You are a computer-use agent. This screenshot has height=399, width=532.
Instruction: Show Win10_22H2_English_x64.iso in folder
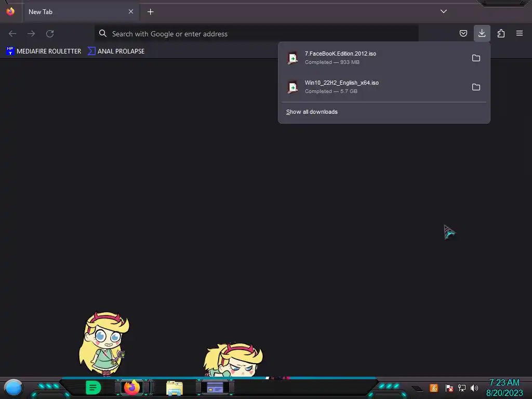coord(476,87)
